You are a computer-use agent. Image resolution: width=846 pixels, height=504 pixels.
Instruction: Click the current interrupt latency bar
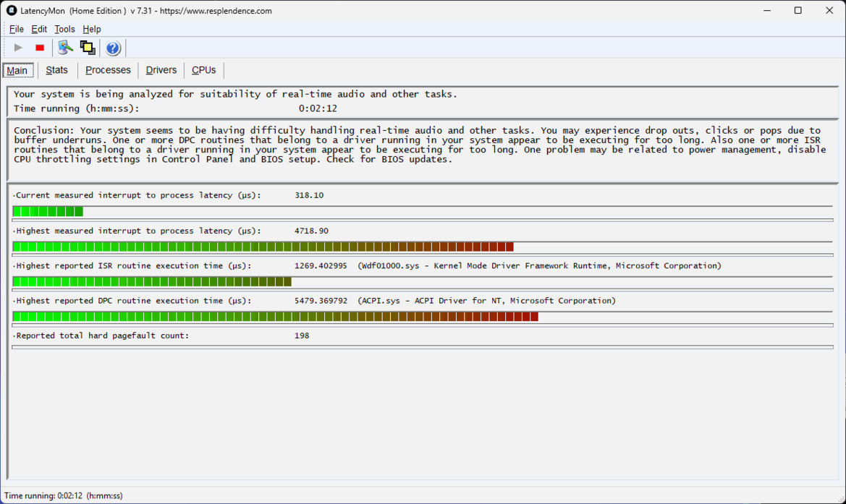click(x=48, y=211)
